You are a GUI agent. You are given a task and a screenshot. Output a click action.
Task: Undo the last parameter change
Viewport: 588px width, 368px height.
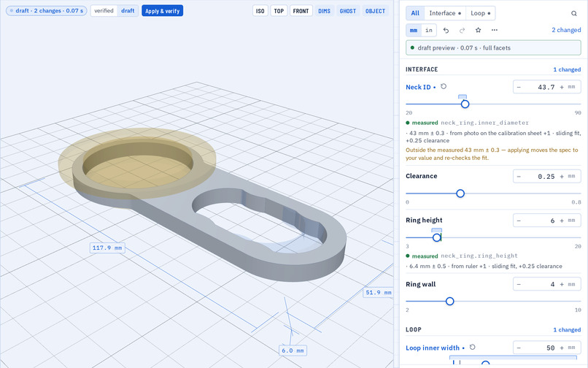[446, 30]
